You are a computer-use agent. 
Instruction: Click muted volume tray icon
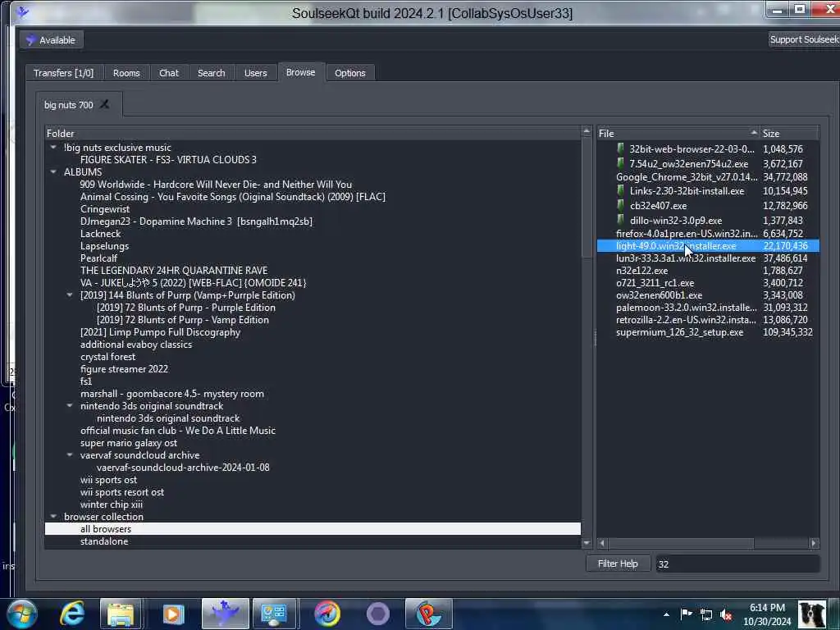pyautogui.click(x=727, y=614)
